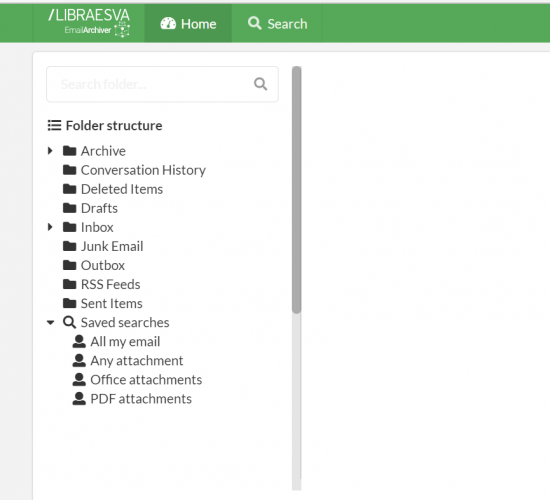Screen dimensions: 550x500
Task: Click the magnifier icon in folder search box
Action: (260, 84)
